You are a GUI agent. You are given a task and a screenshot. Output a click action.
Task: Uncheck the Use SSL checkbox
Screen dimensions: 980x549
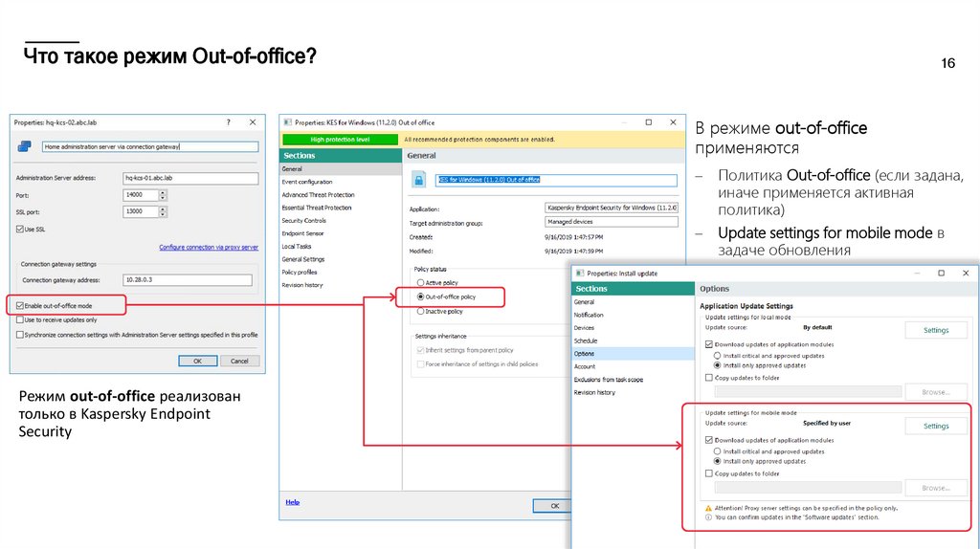point(20,230)
